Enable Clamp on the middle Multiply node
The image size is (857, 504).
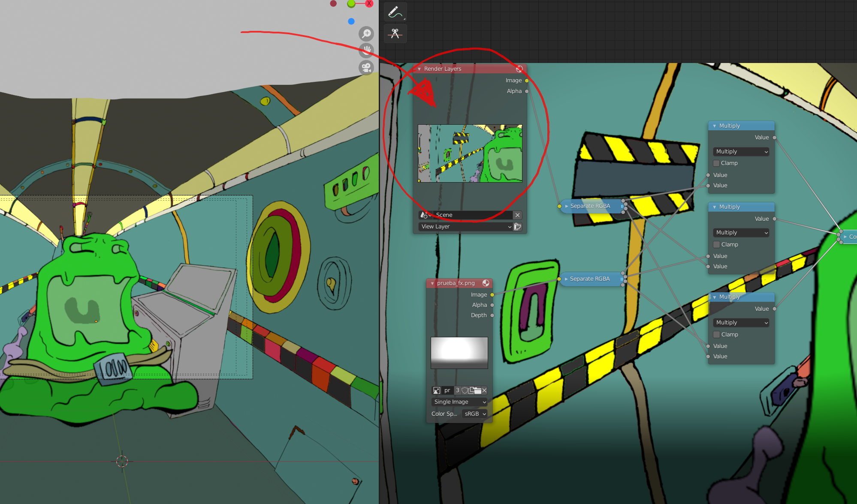pyautogui.click(x=716, y=245)
